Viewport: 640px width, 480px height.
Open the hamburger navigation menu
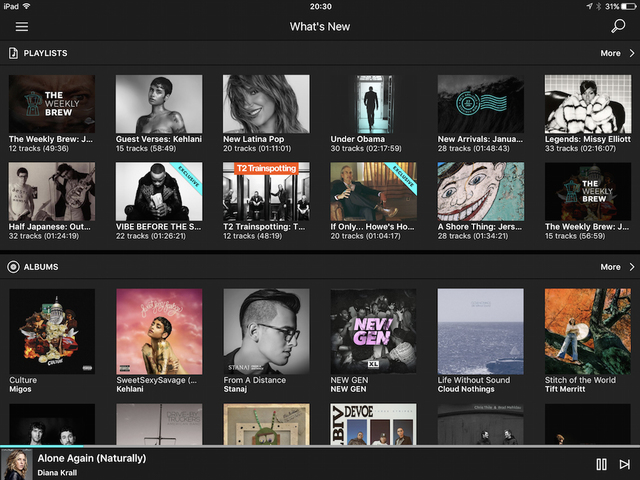[21, 26]
